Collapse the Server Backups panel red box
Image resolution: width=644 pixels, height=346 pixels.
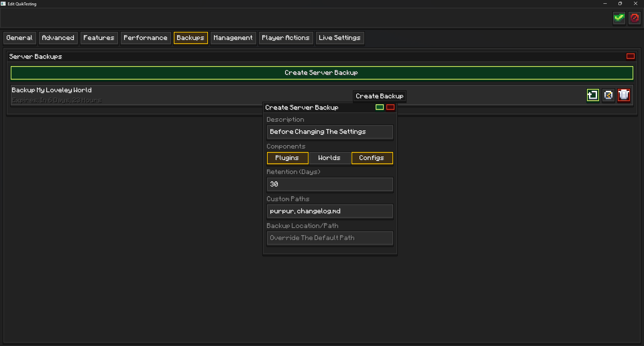pyautogui.click(x=631, y=56)
